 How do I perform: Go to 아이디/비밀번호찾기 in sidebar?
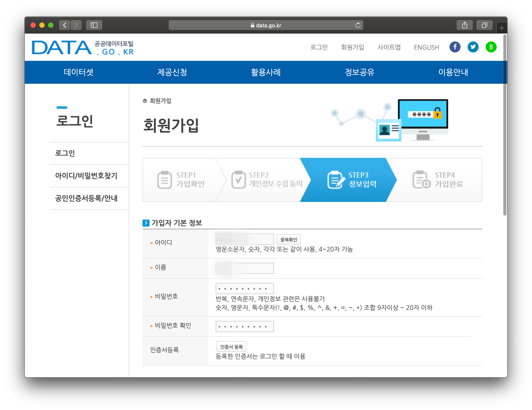(x=86, y=176)
